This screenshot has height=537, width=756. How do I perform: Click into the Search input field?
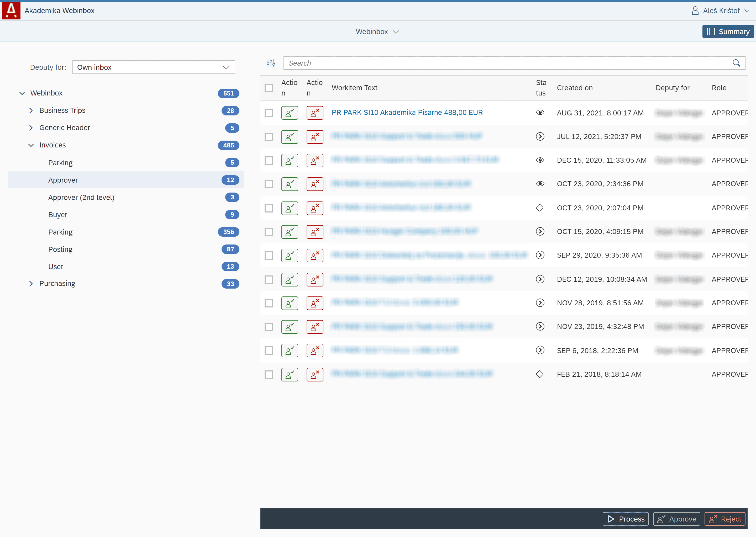coord(506,63)
